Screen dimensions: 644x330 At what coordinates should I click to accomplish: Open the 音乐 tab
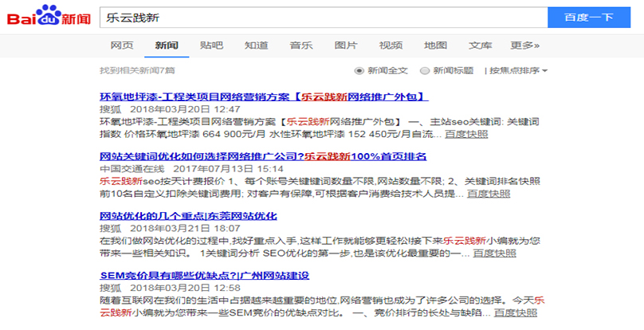(301, 45)
